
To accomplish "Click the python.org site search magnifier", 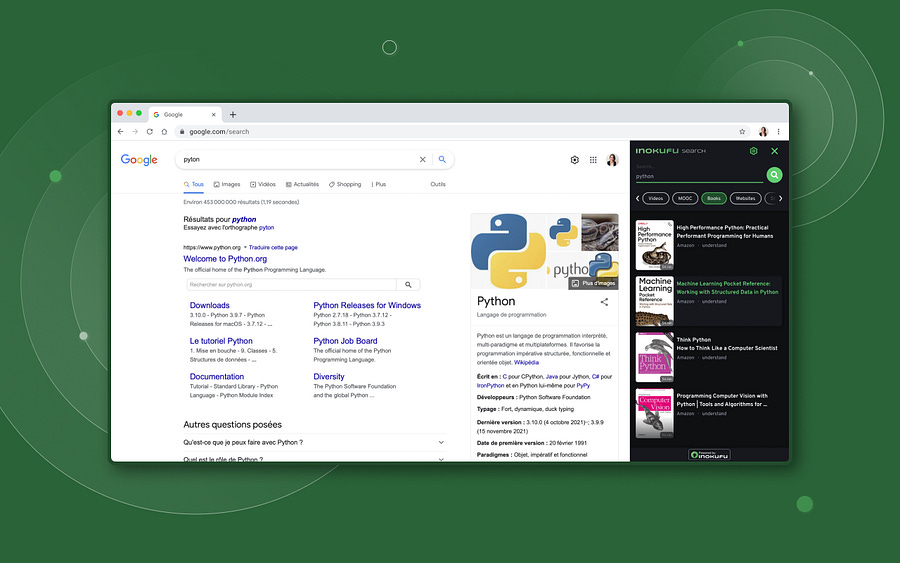I will pos(408,285).
